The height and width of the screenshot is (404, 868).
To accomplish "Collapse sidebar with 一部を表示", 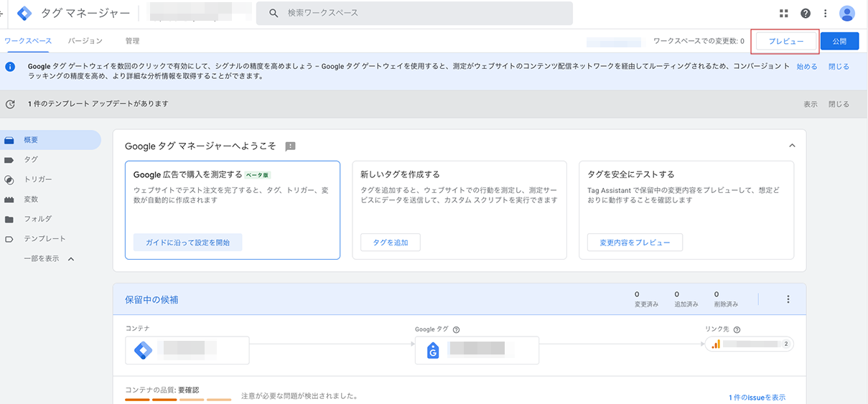I will pyautogui.click(x=49, y=258).
